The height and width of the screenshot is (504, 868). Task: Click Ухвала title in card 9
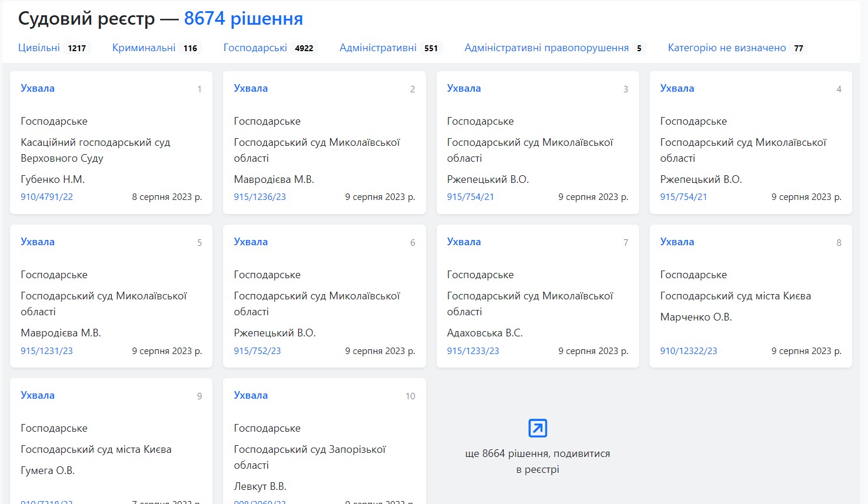[38, 395]
